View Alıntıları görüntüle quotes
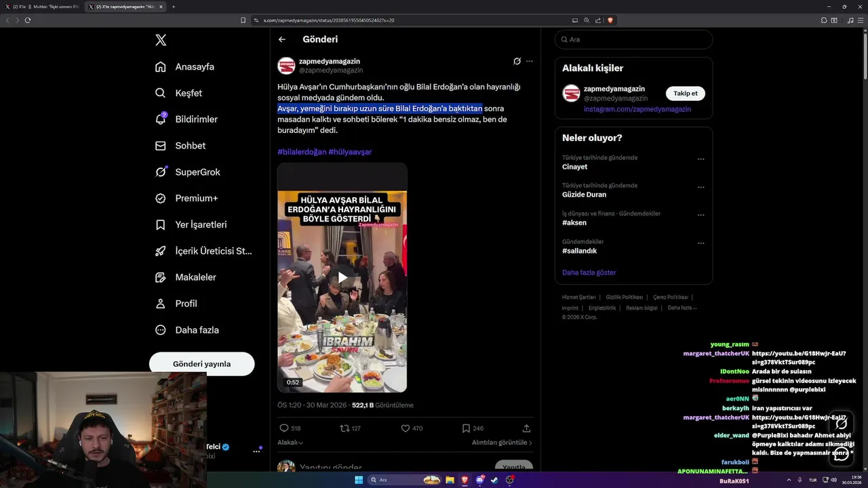 (x=502, y=443)
